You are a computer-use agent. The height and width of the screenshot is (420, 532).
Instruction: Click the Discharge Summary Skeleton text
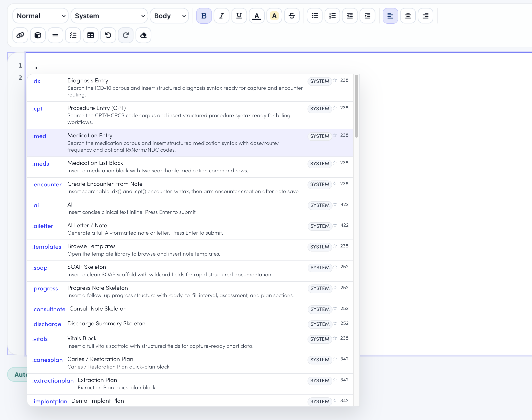[106, 323]
